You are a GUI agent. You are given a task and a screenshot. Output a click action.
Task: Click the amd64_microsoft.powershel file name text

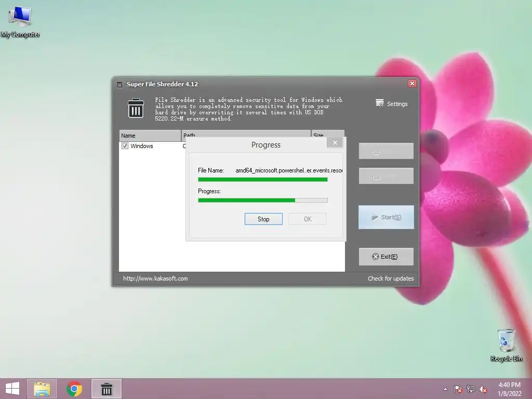(289, 170)
